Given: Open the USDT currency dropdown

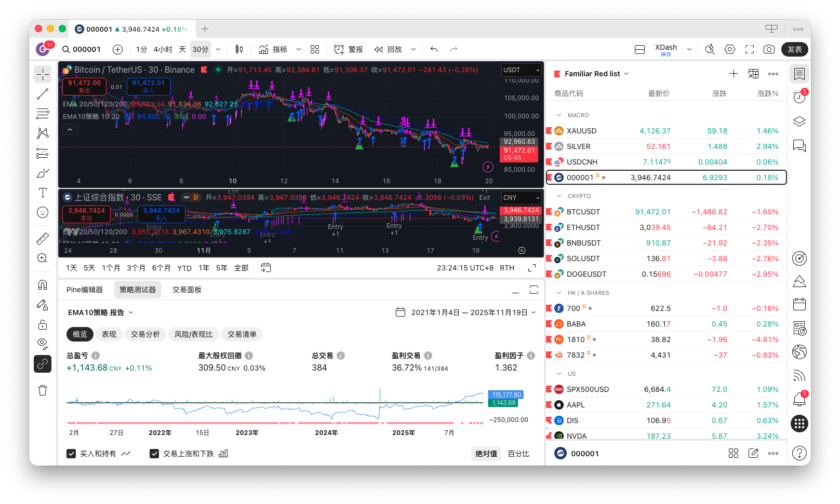Looking at the screenshot, I should 521,70.
